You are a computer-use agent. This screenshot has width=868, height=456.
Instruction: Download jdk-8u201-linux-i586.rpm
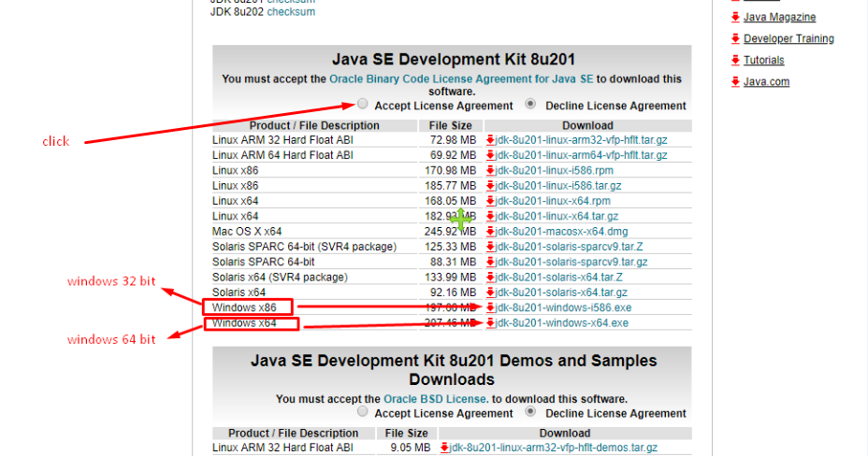point(554,170)
